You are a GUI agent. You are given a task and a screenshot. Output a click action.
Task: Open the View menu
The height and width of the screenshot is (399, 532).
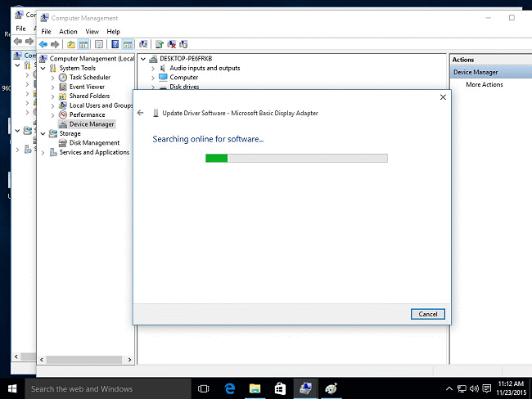(92, 31)
